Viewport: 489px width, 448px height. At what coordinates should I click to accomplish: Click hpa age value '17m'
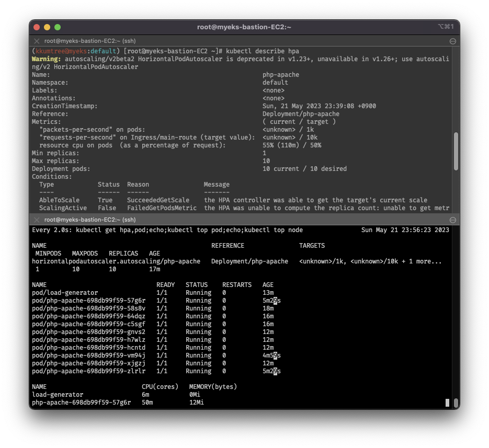tap(155, 269)
